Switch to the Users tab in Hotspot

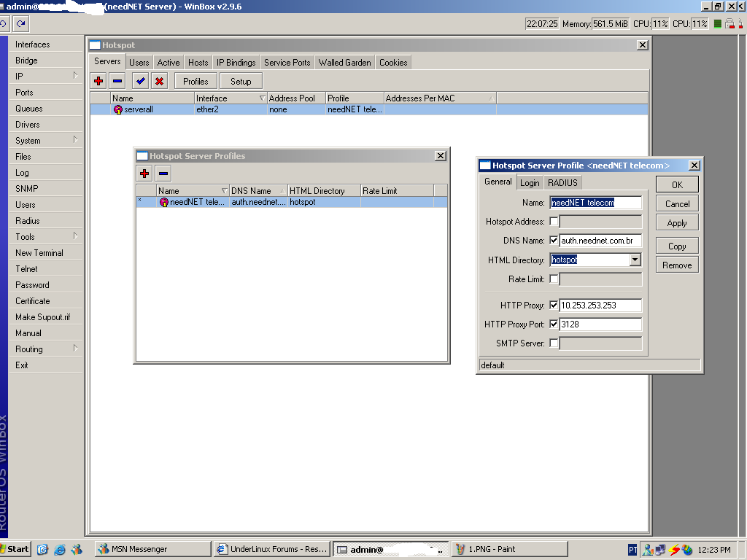click(139, 63)
